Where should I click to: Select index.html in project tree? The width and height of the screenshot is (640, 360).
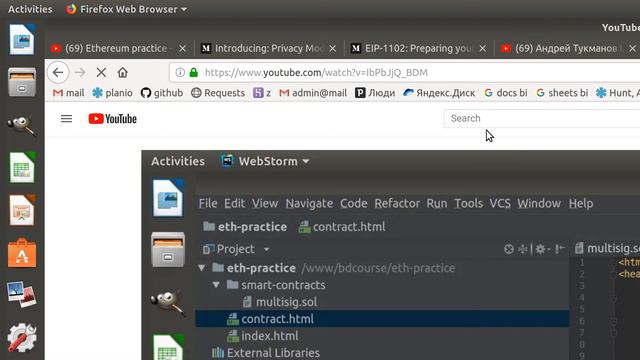(263, 336)
